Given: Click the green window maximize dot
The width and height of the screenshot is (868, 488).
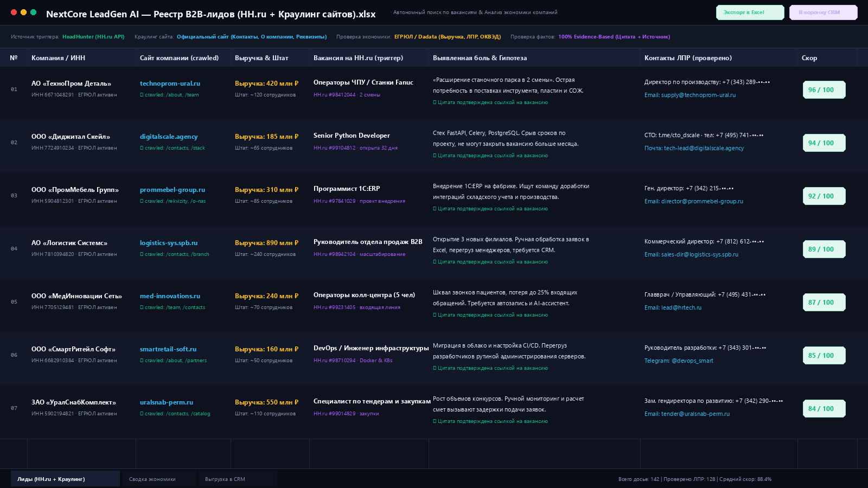Looking at the screenshot, I should point(34,12).
